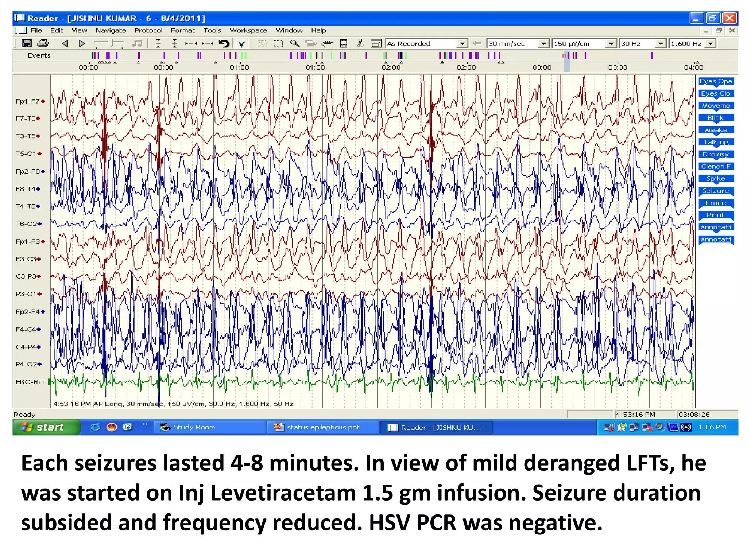The image size is (747, 560).
Task: Open the Format menu
Action: [183, 30]
